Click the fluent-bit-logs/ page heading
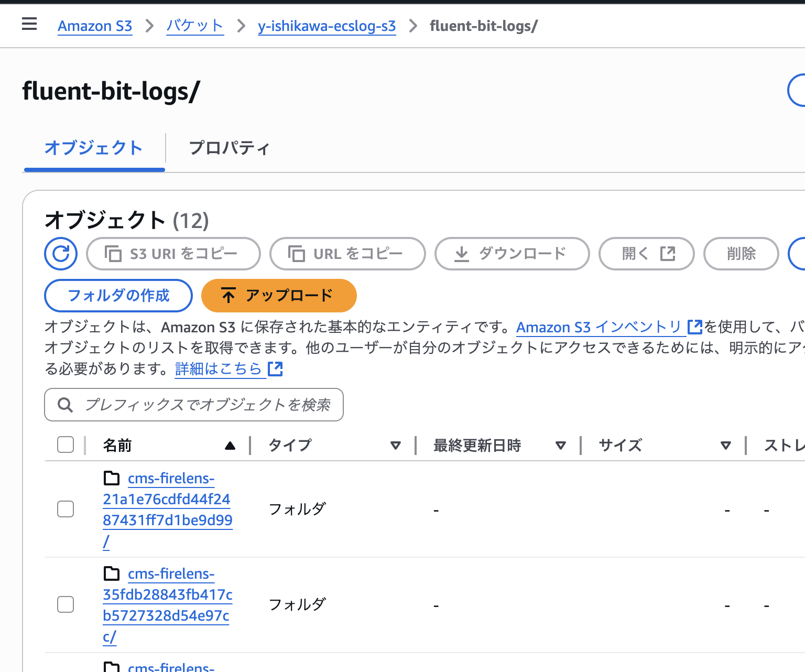The height and width of the screenshot is (672, 805). pos(111,91)
